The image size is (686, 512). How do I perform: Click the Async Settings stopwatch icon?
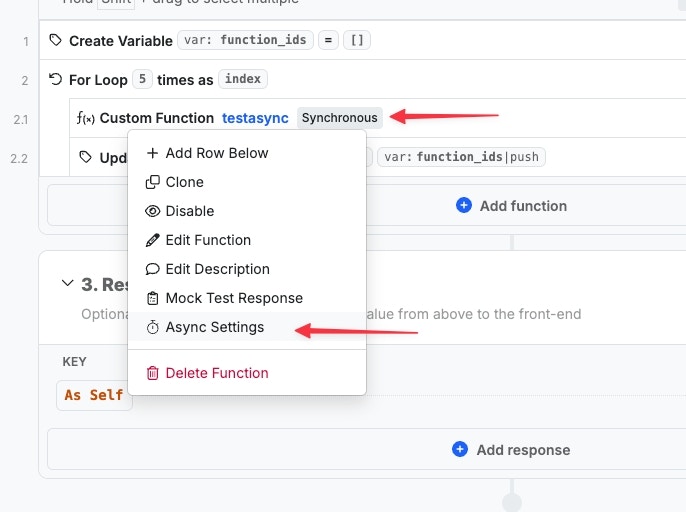(x=153, y=327)
